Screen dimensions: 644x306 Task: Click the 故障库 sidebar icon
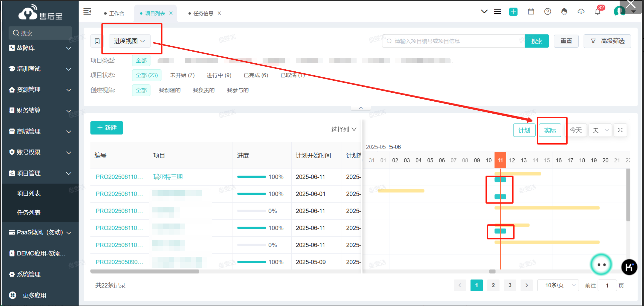[x=12, y=48]
